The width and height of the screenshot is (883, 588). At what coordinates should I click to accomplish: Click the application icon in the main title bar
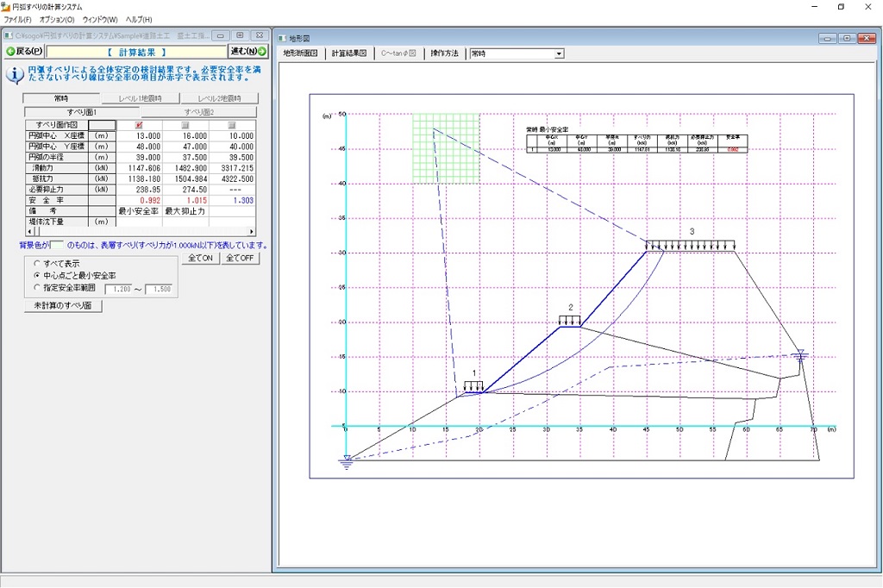[6, 7]
